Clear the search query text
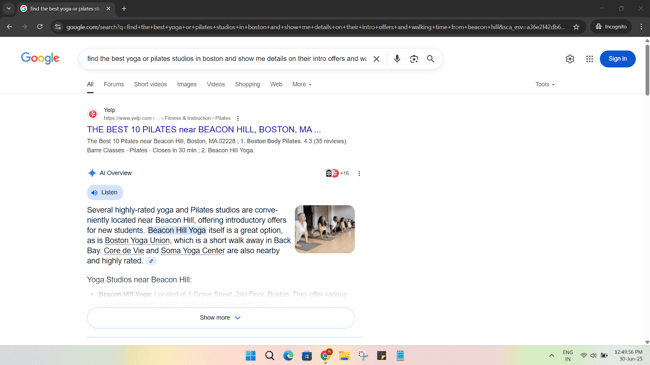650x365 pixels. tap(376, 59)
